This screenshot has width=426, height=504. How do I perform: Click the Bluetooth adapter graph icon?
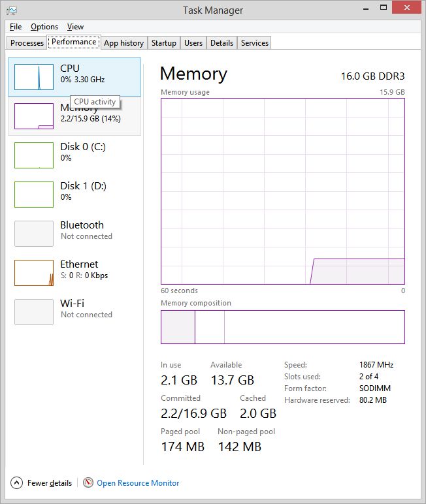34,234
